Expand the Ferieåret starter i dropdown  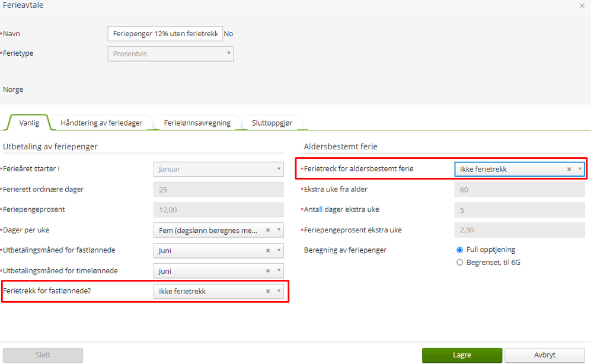click(279, 169)
